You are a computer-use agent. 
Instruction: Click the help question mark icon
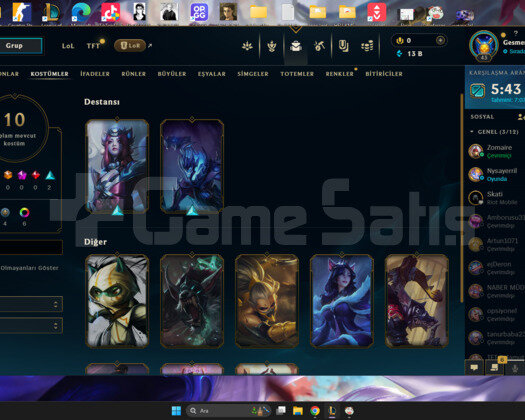[516, 33]
